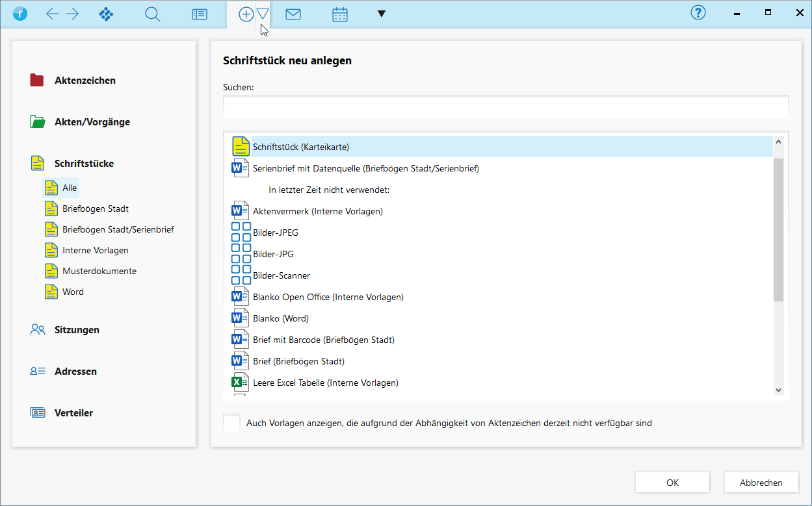Screen dimensions: 812x506
Task: Open the calendar icon in toolbar
Action: (x=340, y=14)
